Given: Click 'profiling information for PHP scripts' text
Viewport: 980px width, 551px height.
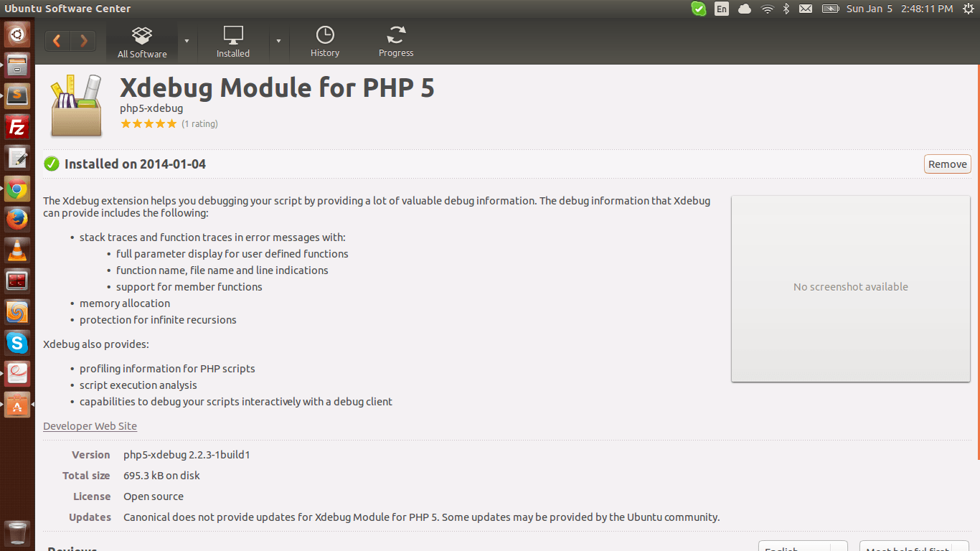Looking at the screenshot, I should tap(167, 369).
